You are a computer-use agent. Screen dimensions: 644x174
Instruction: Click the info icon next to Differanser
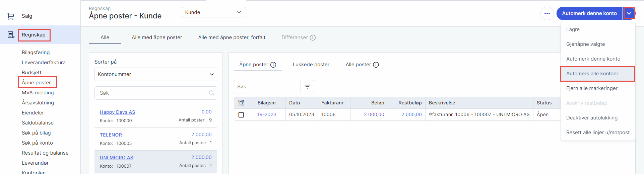coord(313,37)
